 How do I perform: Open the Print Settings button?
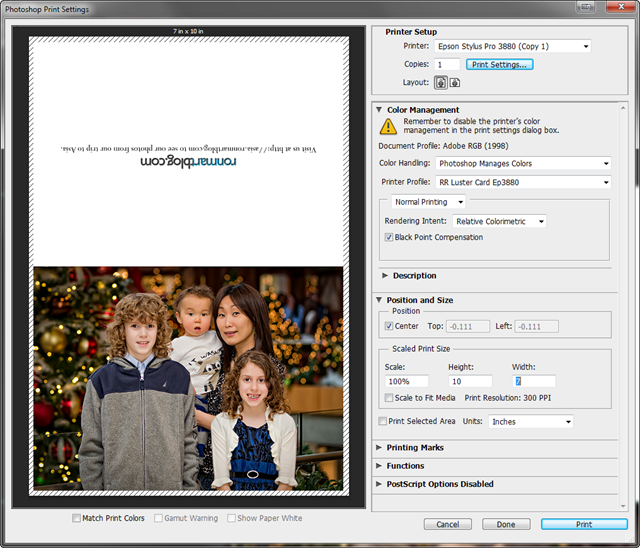coord(500,64)
